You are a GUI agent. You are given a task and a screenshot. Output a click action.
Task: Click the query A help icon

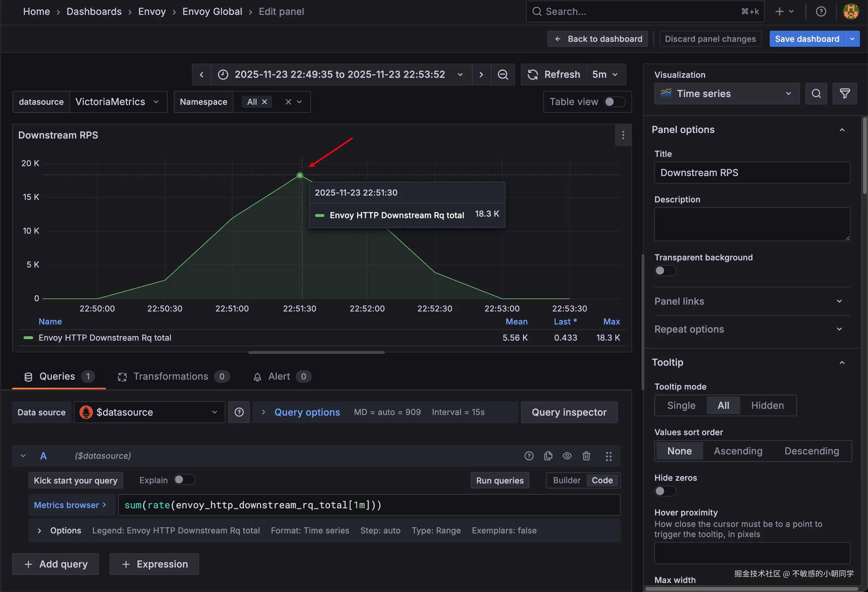coord(529,456)
